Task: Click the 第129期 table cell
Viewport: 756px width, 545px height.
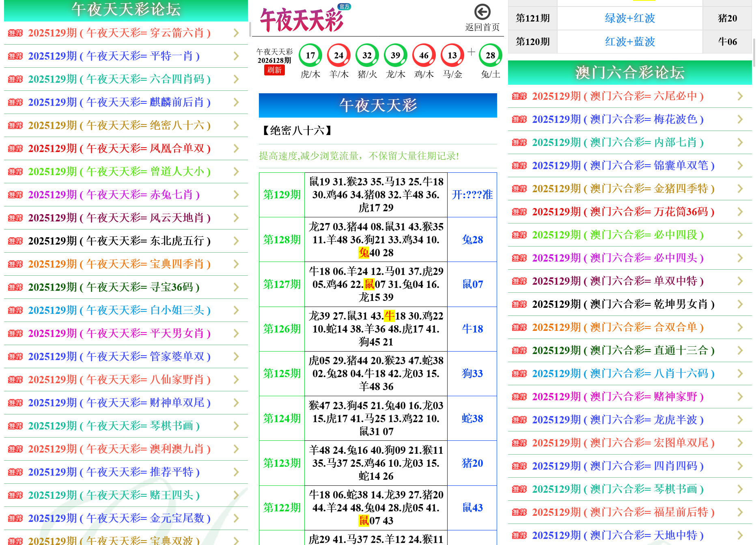Action: (282, 195)
